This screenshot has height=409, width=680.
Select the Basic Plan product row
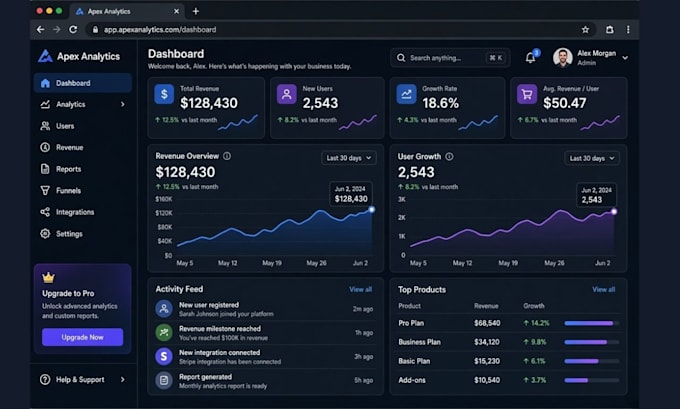(x=509, y=361)
